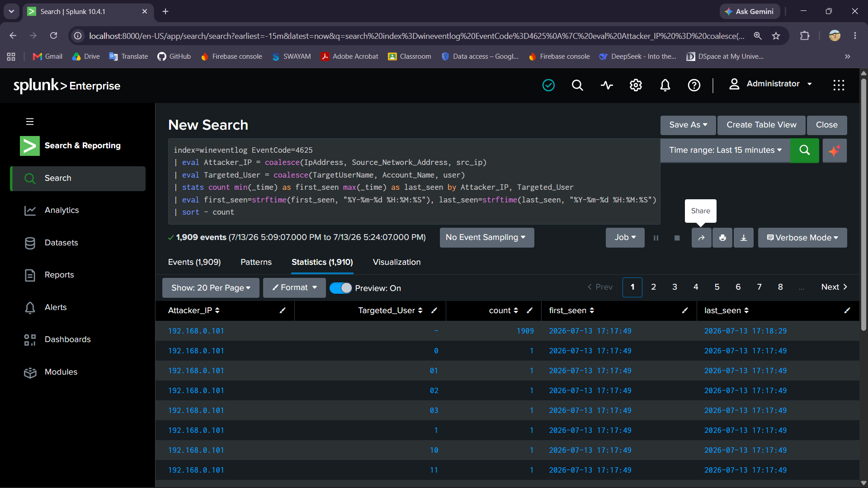This screenshot has height=488, width=868.
Task: Open Alerts in sidebar
Action: pyautogui.click(x=78, y=308)
